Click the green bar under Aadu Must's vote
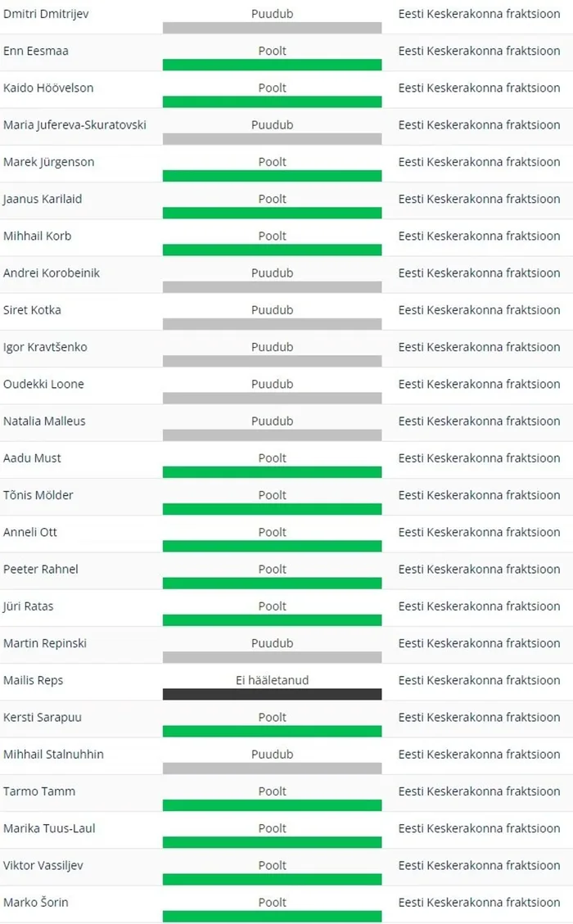Screen dimensions: 573x924 pos(272,472)
